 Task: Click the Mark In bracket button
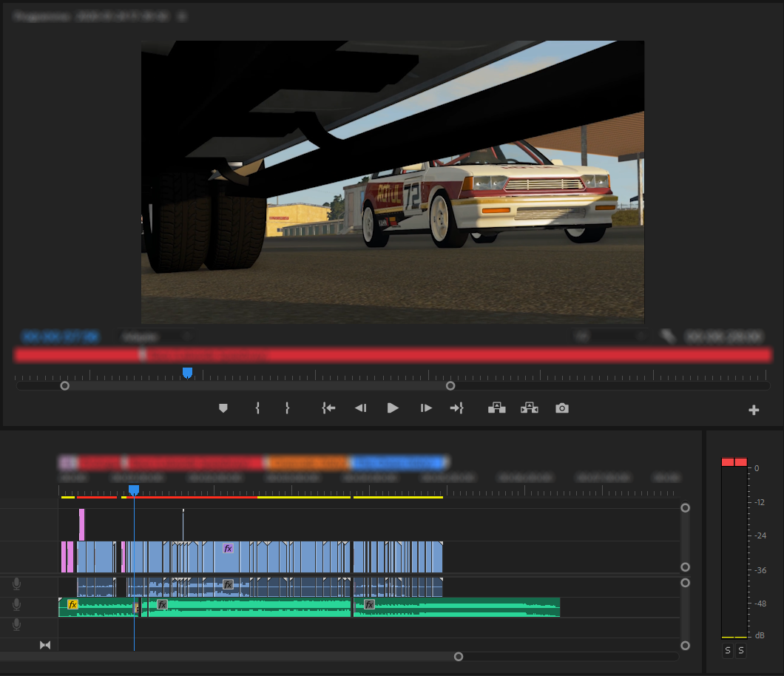(x=257, y=408)
